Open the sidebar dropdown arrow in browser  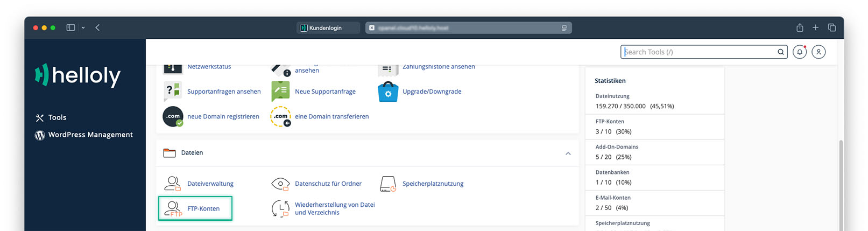[83, 28]
